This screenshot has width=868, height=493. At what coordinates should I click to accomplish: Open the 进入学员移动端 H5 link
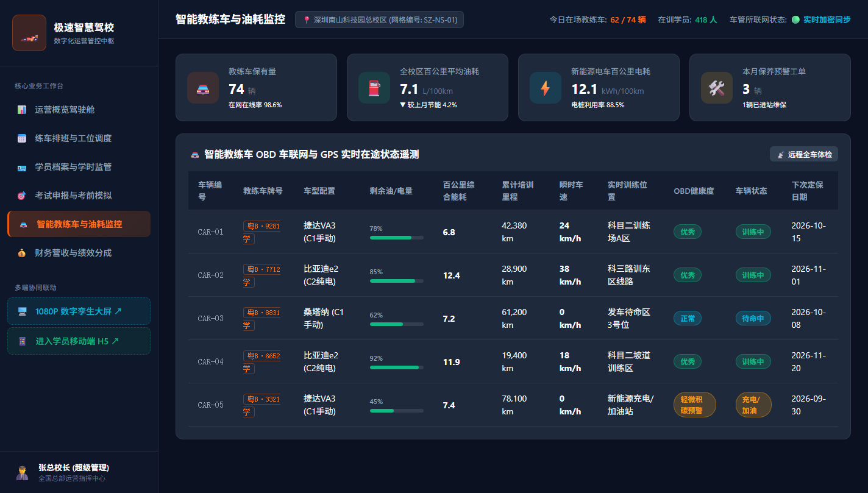[x=79, y=341]
